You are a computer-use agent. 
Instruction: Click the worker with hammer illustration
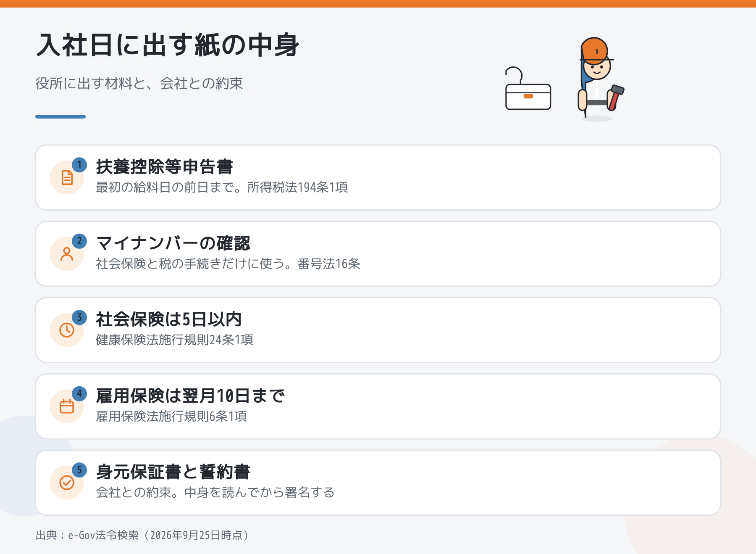click(600, 79)
